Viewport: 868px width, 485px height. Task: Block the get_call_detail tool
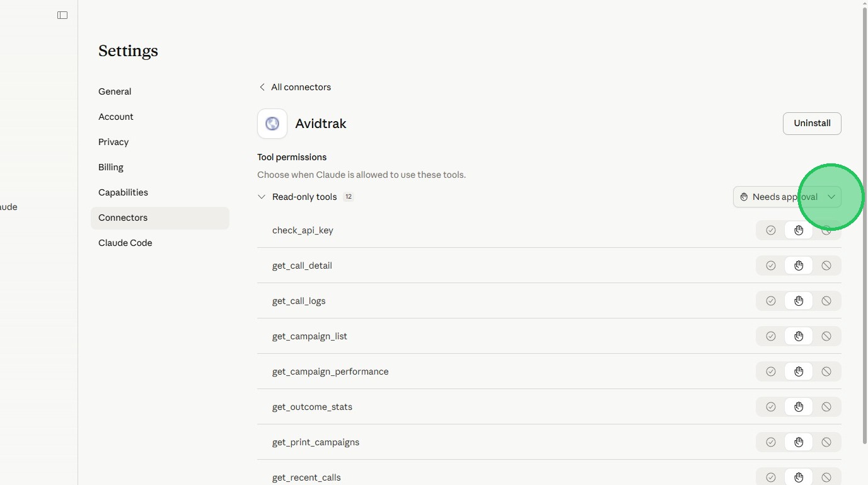(x=826, y=266)
